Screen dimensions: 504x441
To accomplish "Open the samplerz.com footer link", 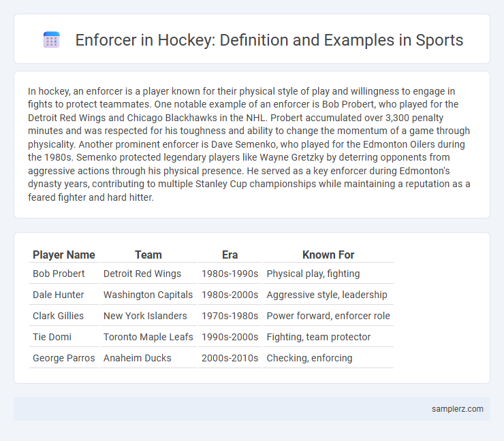I will tap(458, 409).
